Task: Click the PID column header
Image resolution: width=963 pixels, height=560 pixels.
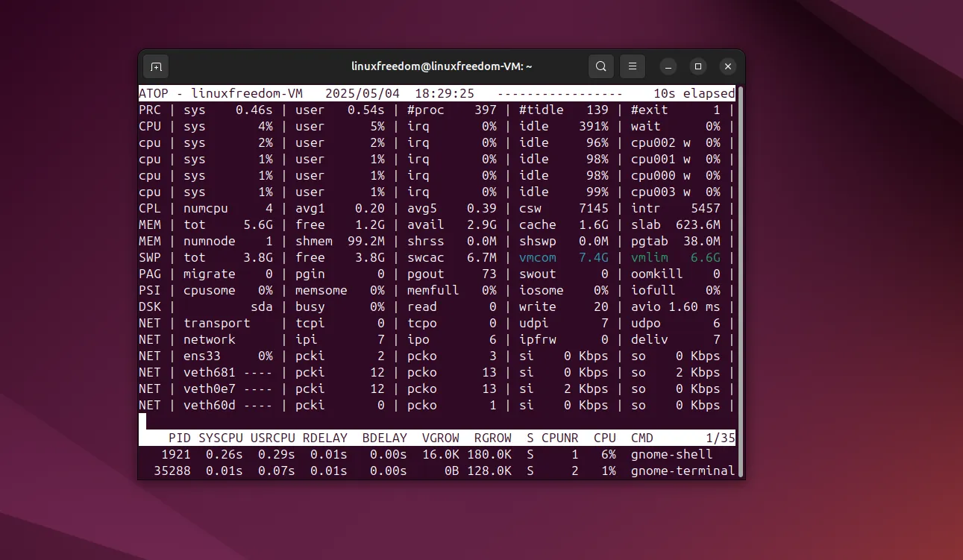Action: (179, 438)
